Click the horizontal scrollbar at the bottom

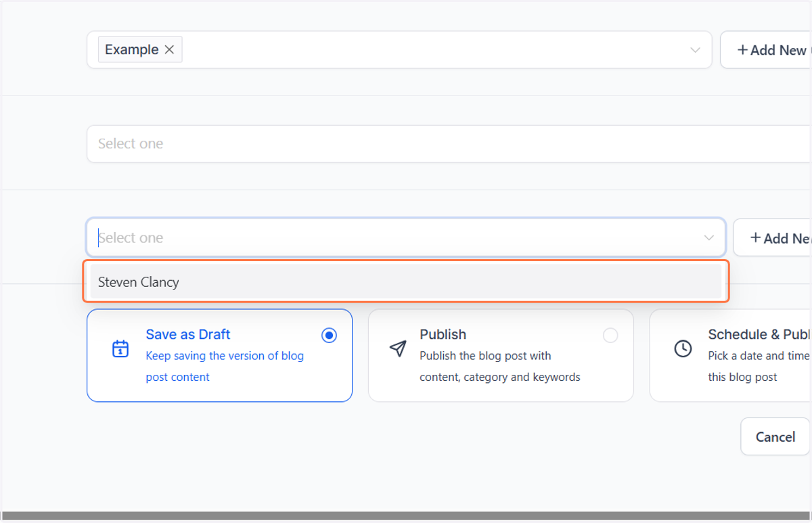406,516
